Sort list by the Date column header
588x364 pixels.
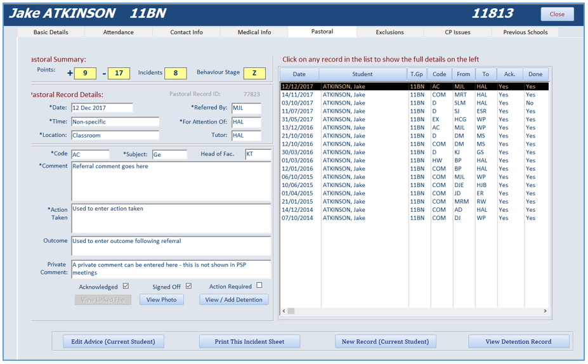pos(299,74)
